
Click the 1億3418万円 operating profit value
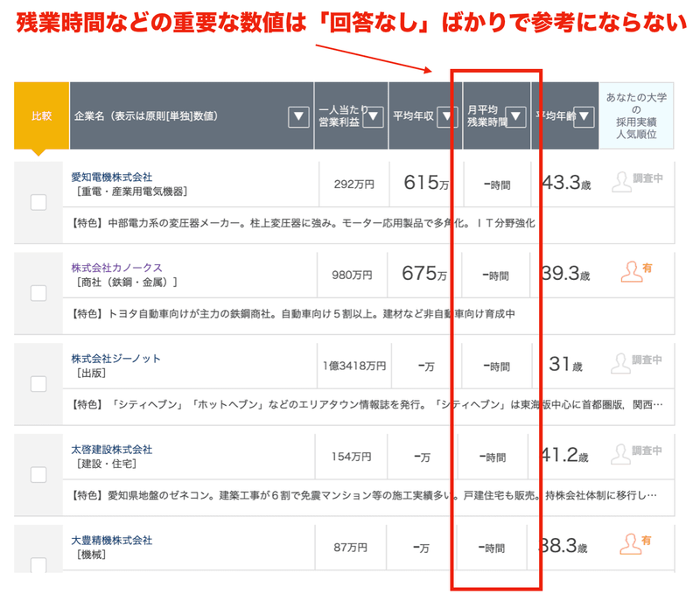(354, 366)
